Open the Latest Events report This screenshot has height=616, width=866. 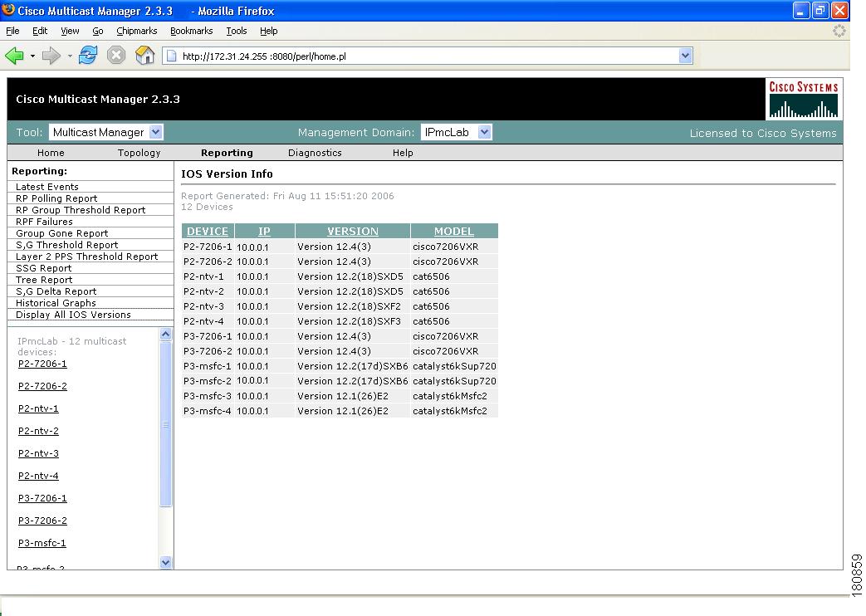click(47, 187)
